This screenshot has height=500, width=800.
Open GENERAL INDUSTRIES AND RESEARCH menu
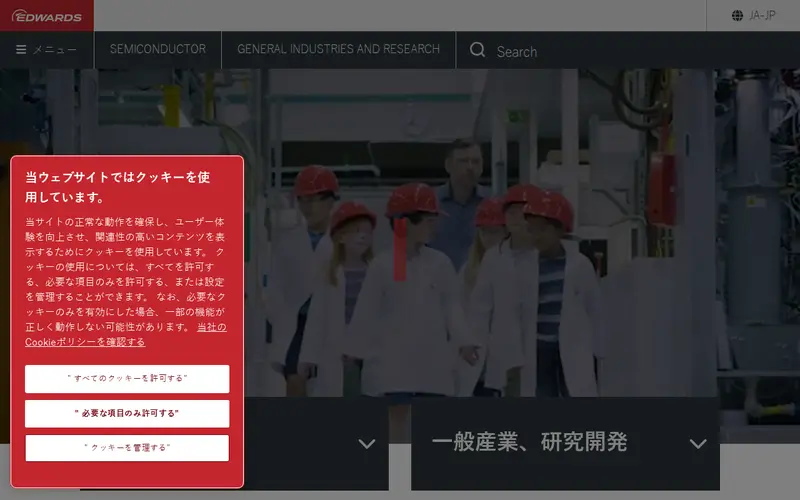tap(338, 49)
